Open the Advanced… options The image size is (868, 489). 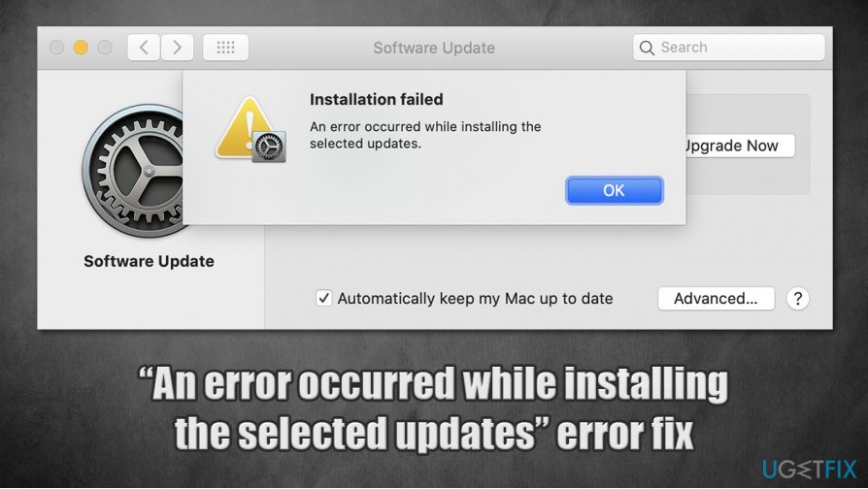coord(716,299)
